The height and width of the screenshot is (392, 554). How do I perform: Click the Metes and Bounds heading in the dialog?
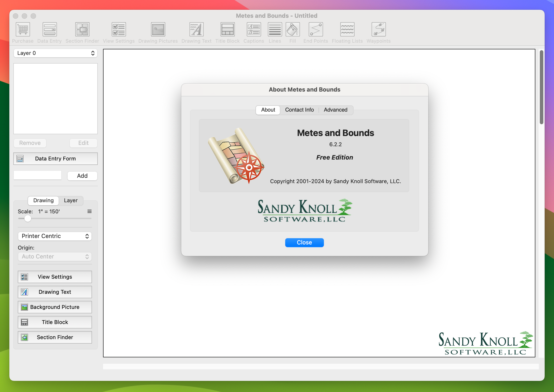335,133
